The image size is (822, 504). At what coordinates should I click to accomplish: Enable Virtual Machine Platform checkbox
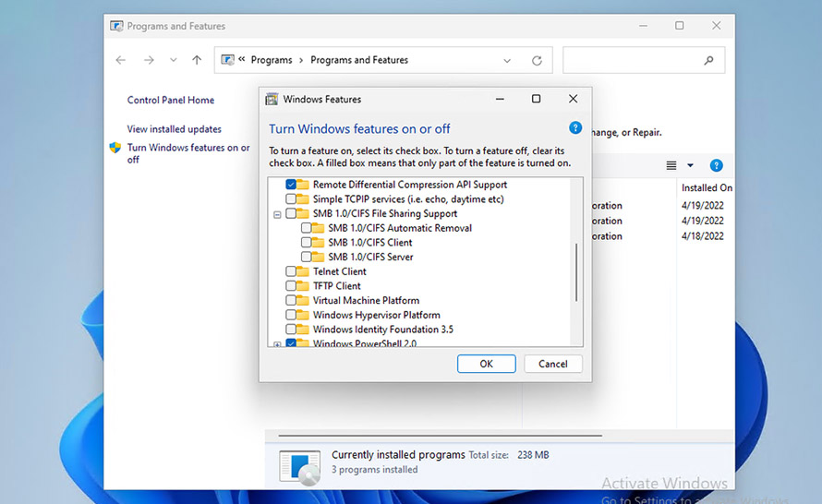click(x=291, y=301)
